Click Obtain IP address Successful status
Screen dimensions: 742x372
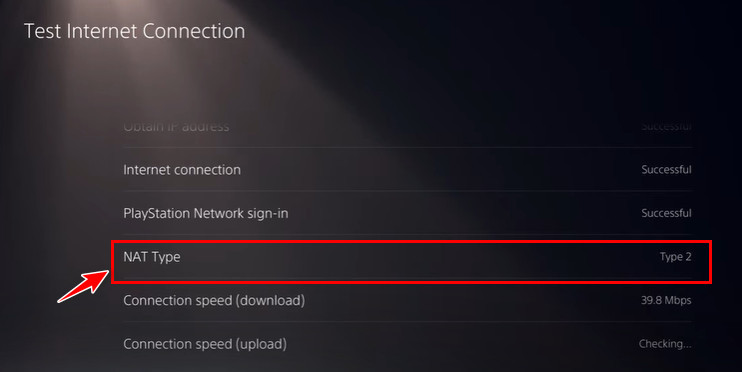tap(666, 127)
